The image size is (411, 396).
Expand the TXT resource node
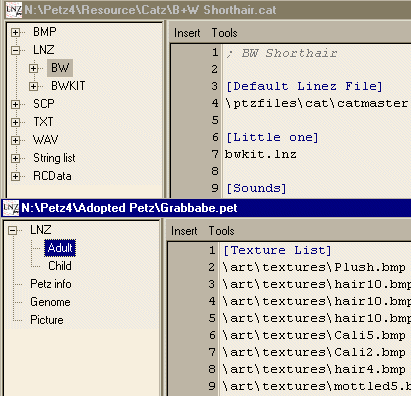(15, 122)
